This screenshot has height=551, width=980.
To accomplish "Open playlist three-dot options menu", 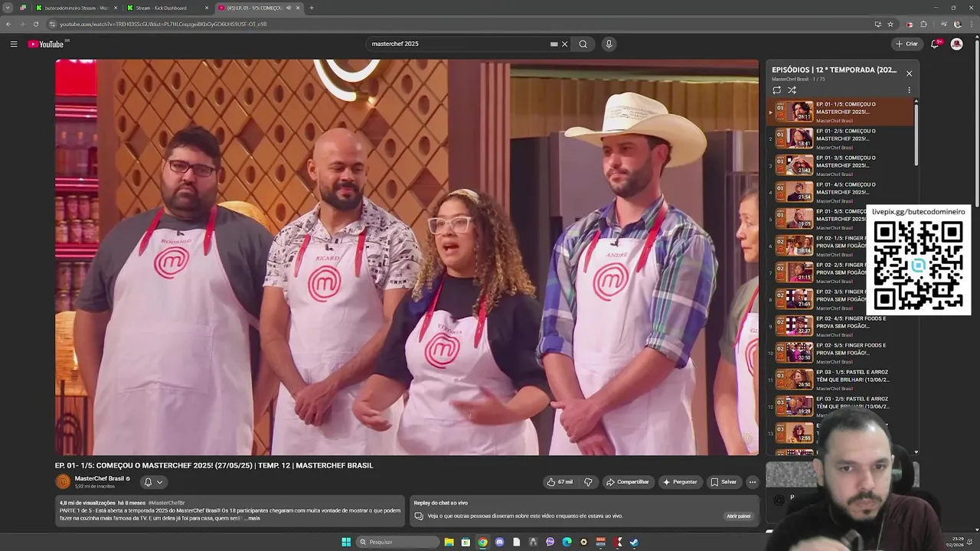I will point(909,90).
